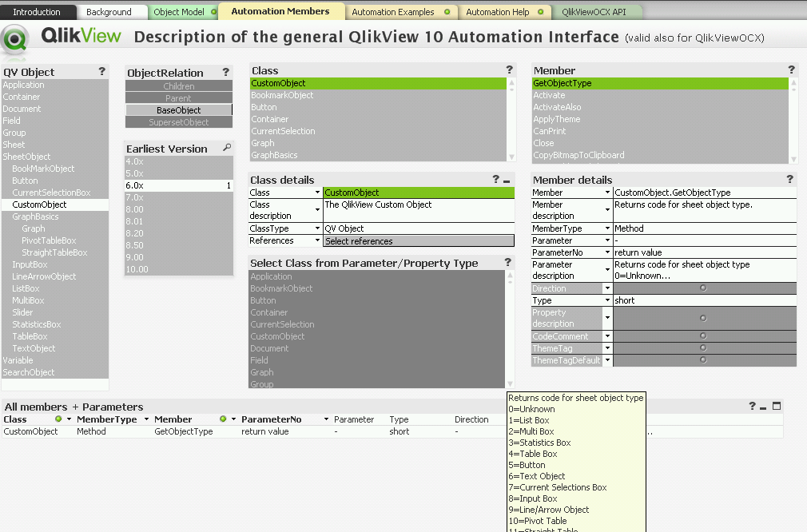Open help for Member details panel

click(790, 179)
